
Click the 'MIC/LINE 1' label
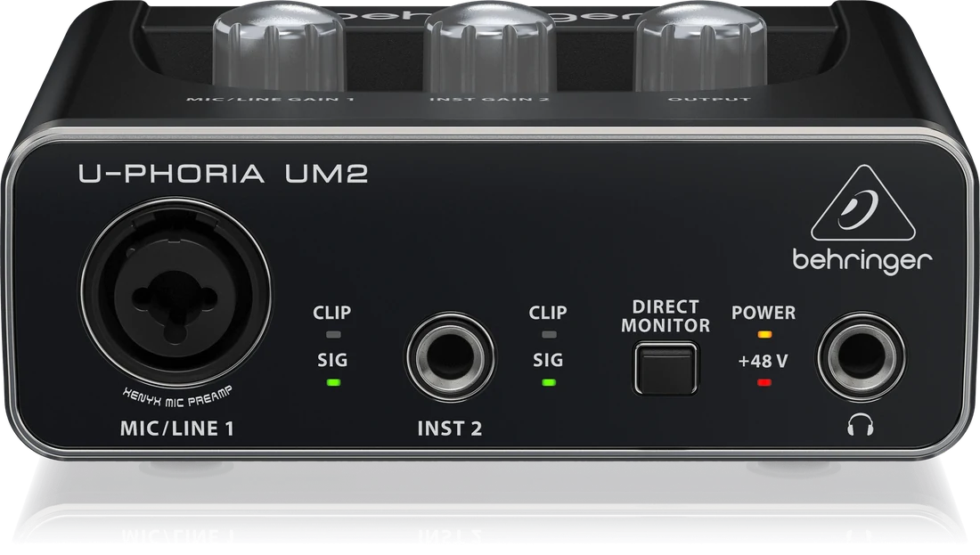[177, 428]
